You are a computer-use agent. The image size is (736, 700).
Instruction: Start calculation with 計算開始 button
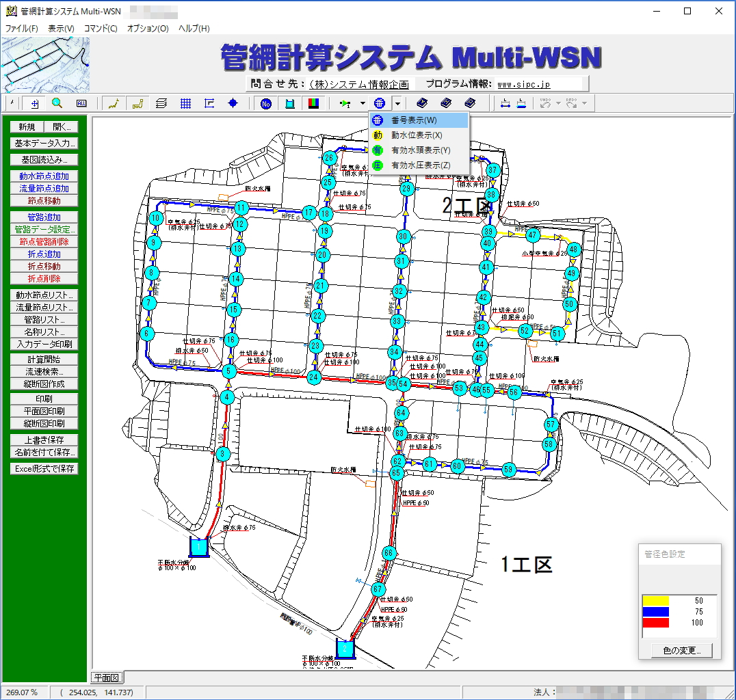pyautogui.click(x=44, y=360)
